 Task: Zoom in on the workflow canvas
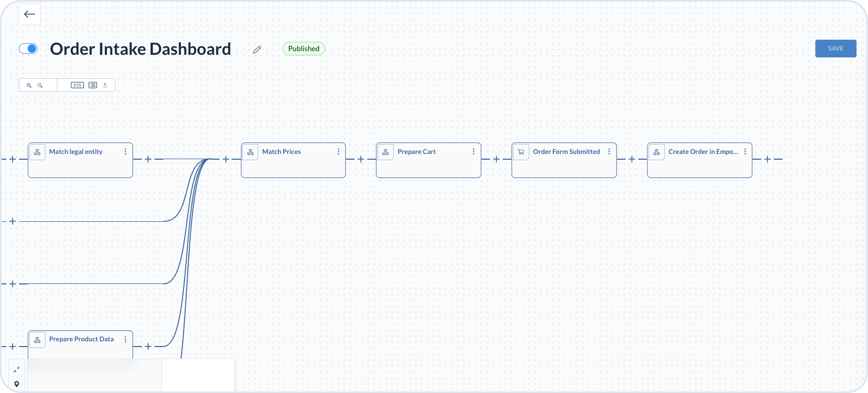29,85
